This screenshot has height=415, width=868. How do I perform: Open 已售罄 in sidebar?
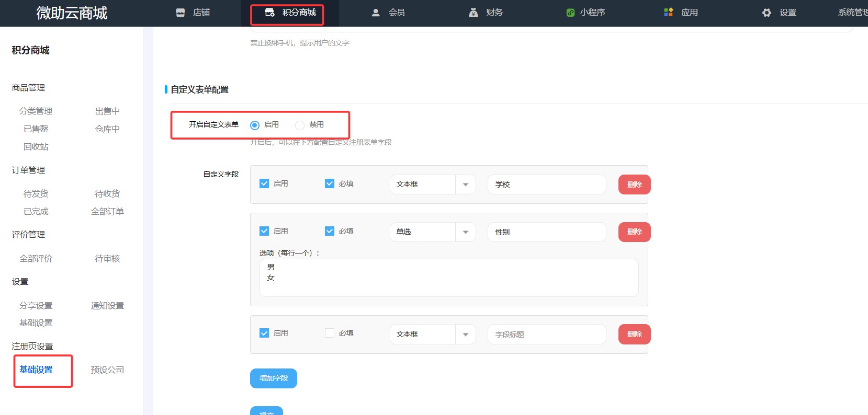tap(36, 129)
